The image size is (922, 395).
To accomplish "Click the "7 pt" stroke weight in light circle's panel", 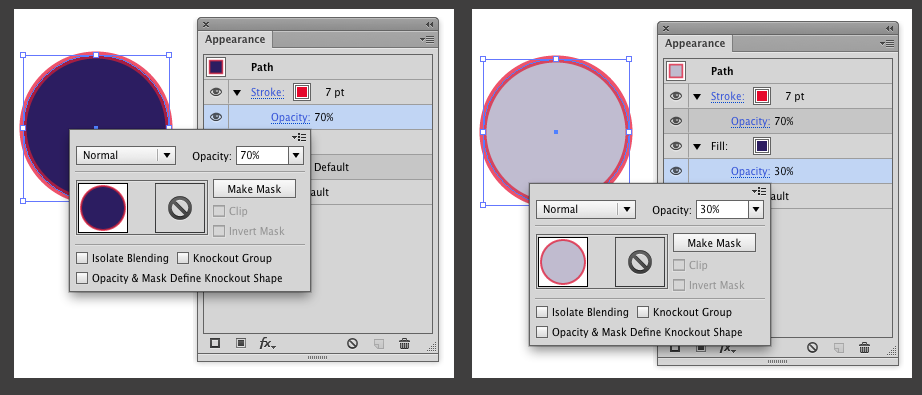I will (795, 96).
